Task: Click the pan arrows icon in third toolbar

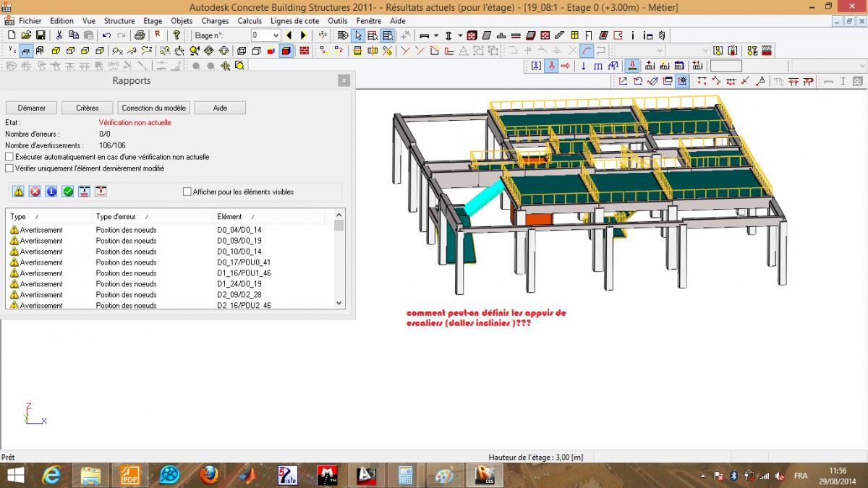Action: [x=226, y=66]
